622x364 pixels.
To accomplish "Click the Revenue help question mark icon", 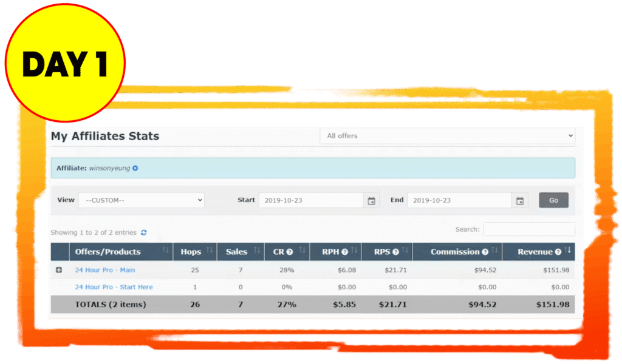I will (x=558, y=252).
